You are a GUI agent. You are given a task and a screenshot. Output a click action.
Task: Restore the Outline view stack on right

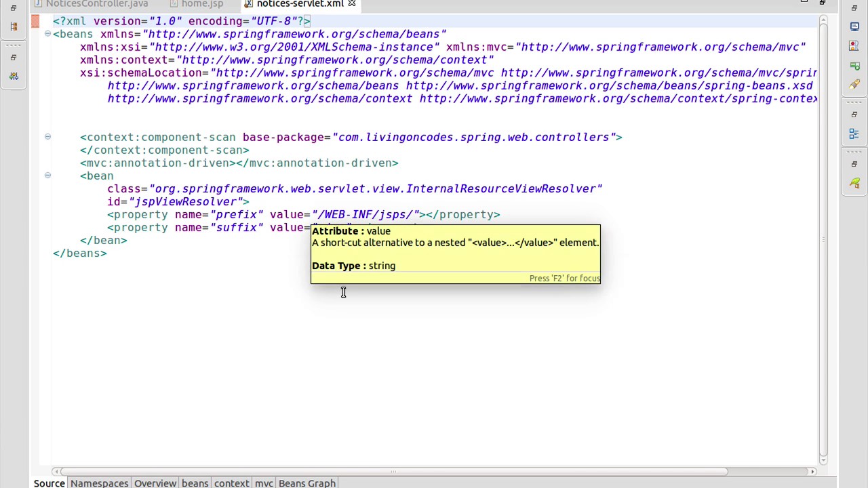854,115
